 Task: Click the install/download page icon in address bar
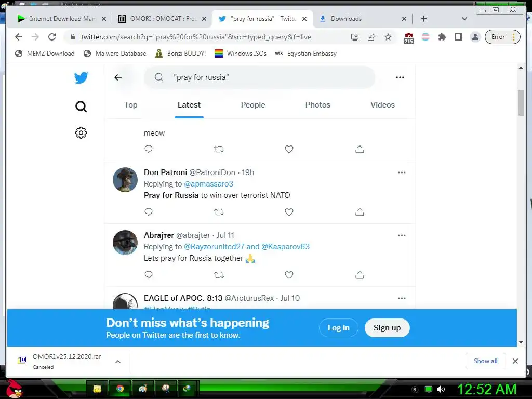tap(354, 37)
